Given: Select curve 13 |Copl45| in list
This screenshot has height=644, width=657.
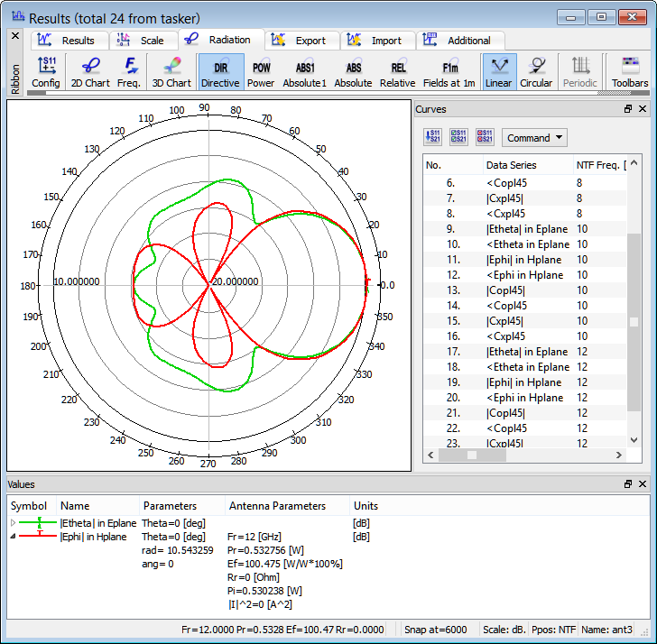Looking at the screenshot, I should (505, 290).
